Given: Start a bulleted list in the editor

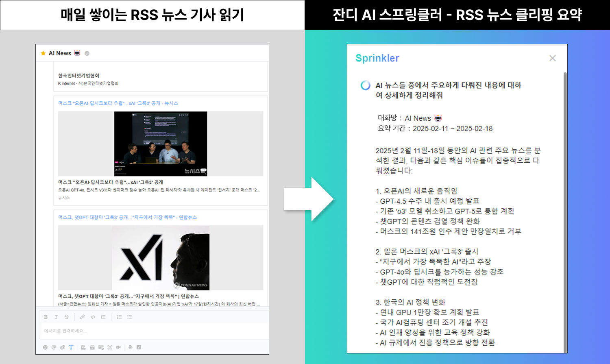Looking at the screenshot, I should point(129,317).
